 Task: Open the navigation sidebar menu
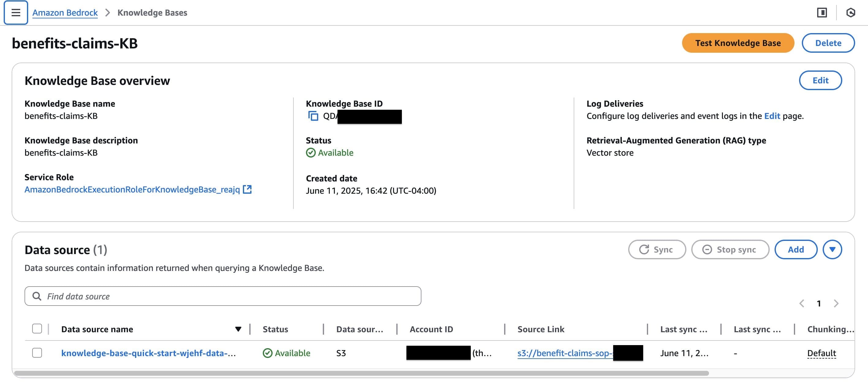(15, 13)
